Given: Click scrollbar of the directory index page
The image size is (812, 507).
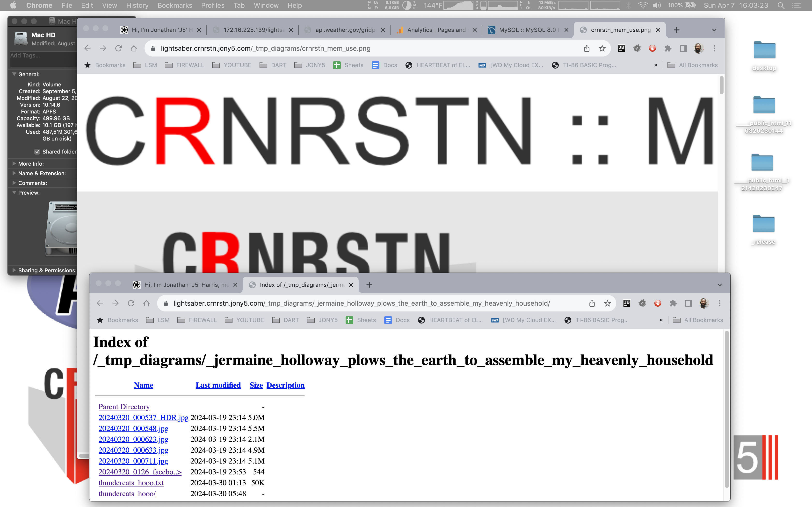Looking at the screenshot, I should pyautogui.click(x=727, y=409).
